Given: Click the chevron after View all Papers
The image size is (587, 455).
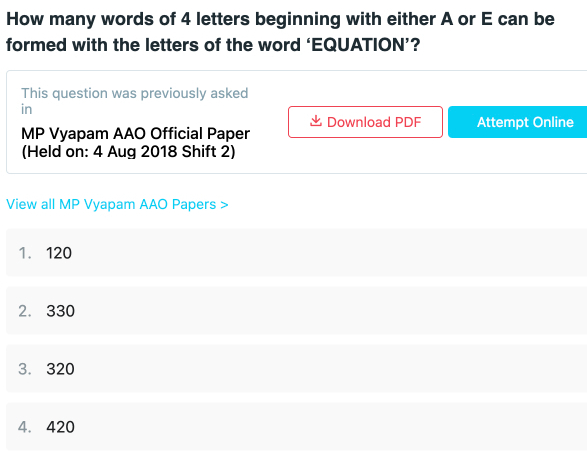Looking at the screenshot, I should tap(224, 205).
